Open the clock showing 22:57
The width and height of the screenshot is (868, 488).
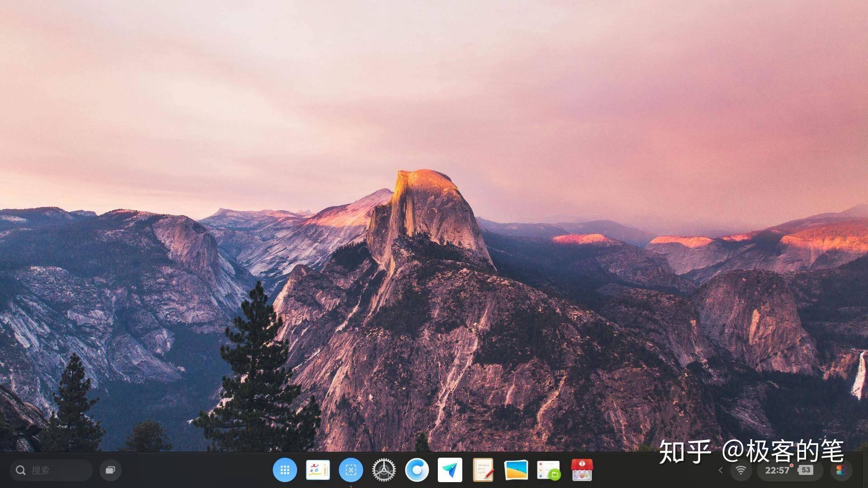pos(777,470)
